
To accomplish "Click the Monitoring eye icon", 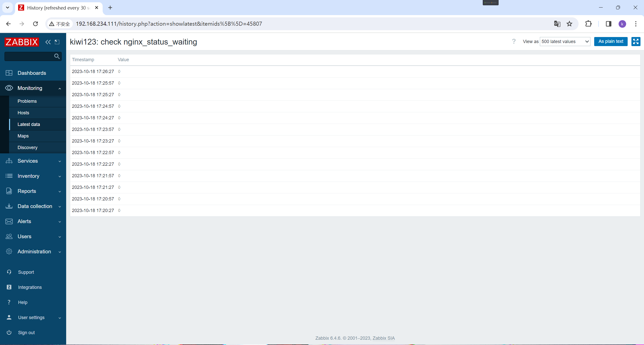I will 9,88.
